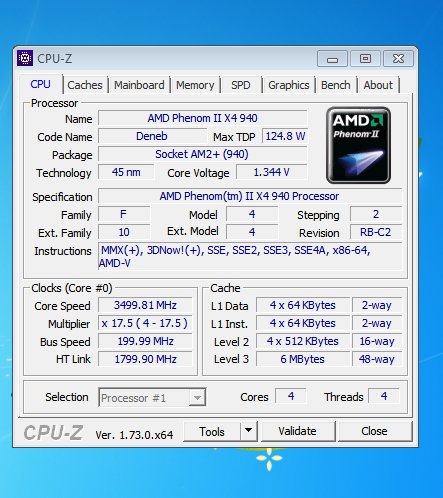This screenshot has width=443, height=498.
Task: Click the Core Speed value 3499.81 MHz
Action: [x=145, y=305]
